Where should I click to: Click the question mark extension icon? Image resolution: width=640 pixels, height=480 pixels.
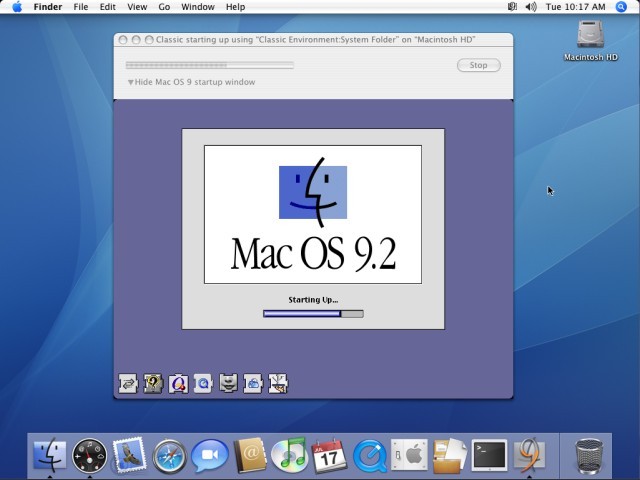tap(153, 384)
